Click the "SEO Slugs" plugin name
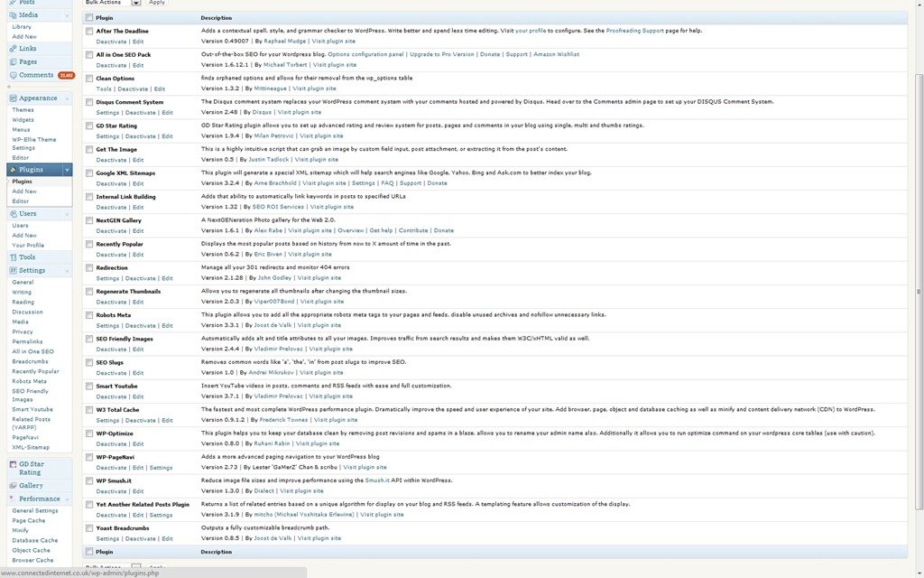 click(x=109, y=363)
